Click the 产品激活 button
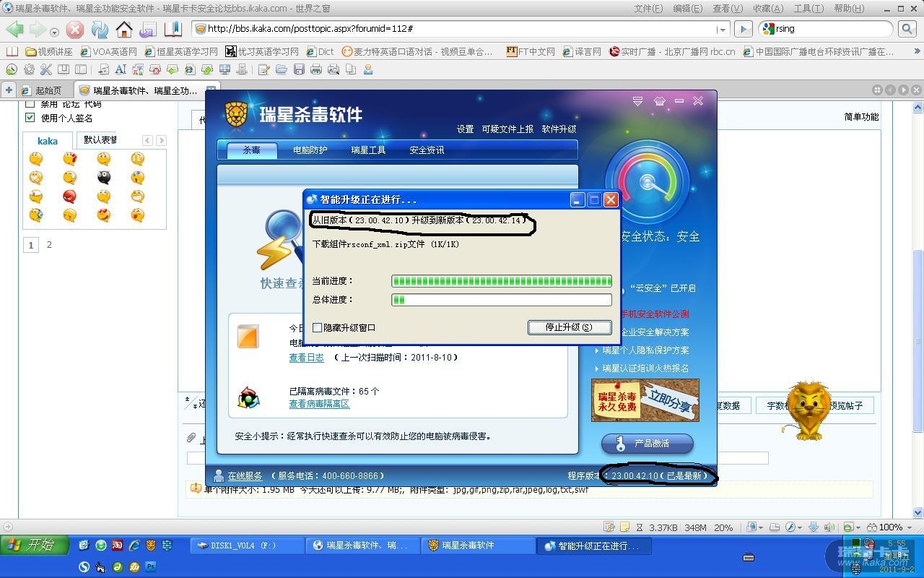 pos(648,444)
